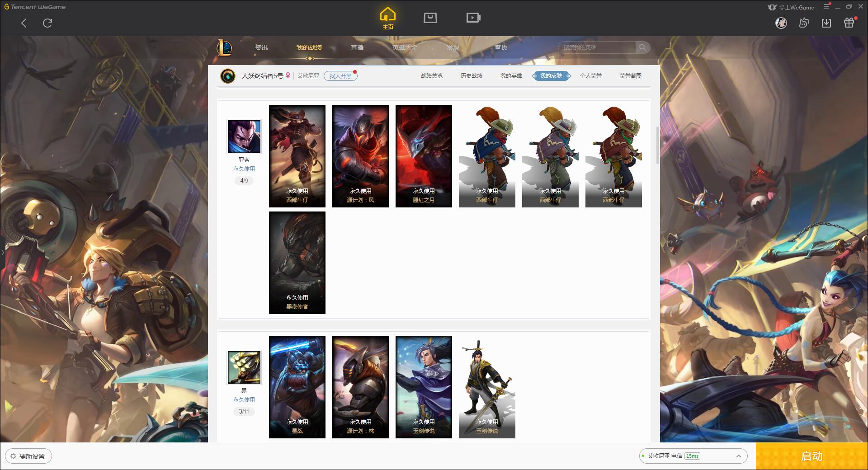
Task: Open the 战绩总览 sub-tab
Action: [432, 76]
